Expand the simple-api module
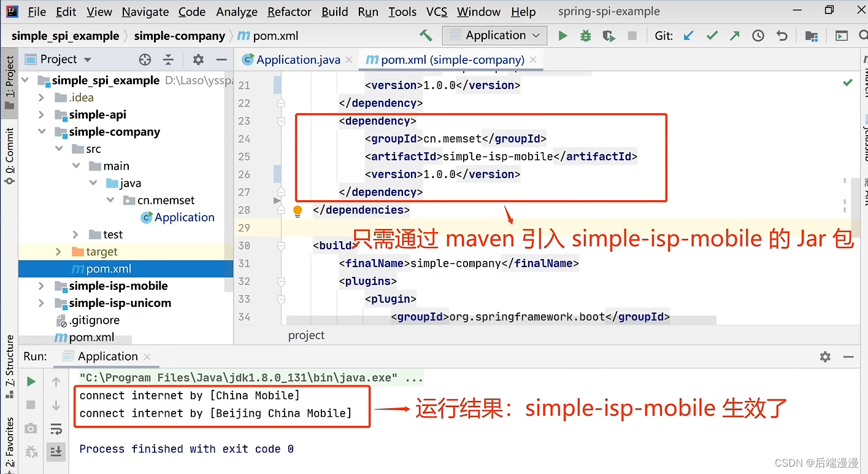This screenshot has width=868, height=474. 41,115
